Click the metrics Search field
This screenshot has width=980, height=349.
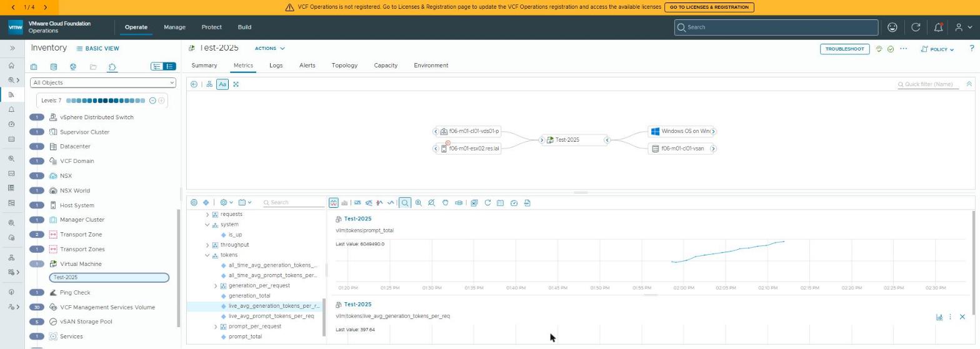coord(293,203)
